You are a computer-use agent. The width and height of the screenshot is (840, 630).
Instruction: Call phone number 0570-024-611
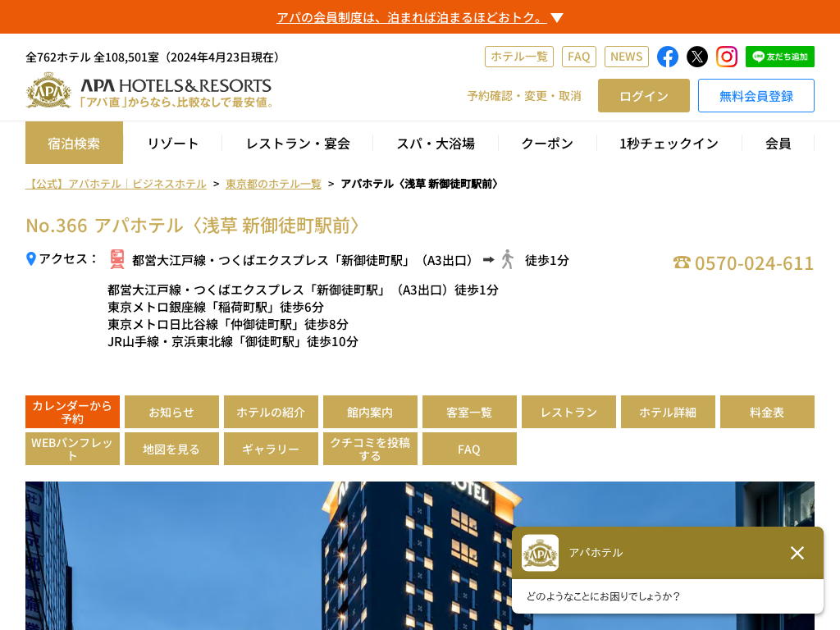754,263
